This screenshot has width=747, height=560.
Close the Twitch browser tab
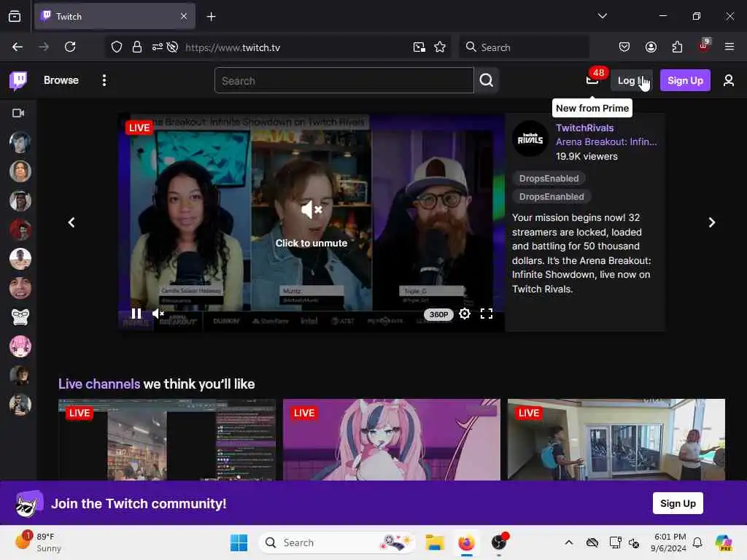click(x=184, y=16)
